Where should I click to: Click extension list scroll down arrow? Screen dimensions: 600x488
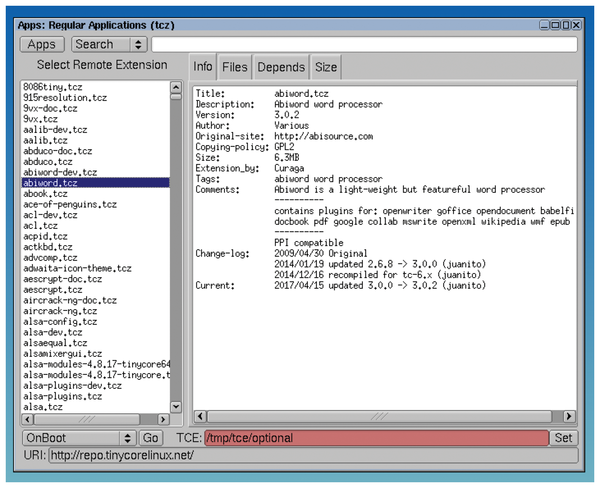176,406
